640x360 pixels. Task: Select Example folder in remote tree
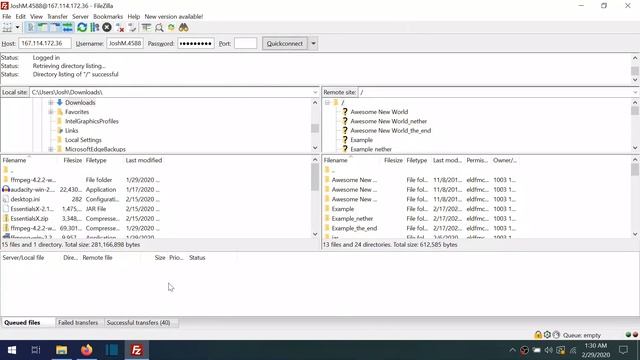361,140
